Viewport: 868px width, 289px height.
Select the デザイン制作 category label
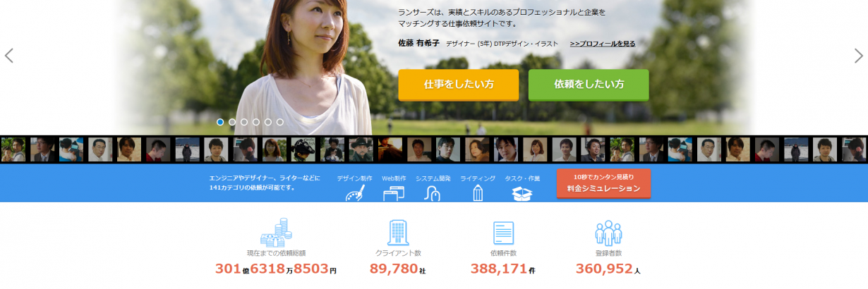(x=354, y=178)
